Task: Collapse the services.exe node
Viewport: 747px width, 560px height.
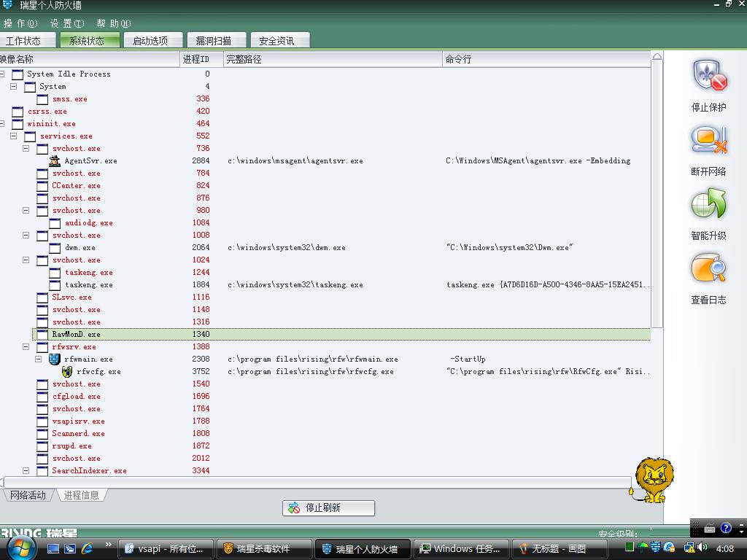Action: click(13, 136)
